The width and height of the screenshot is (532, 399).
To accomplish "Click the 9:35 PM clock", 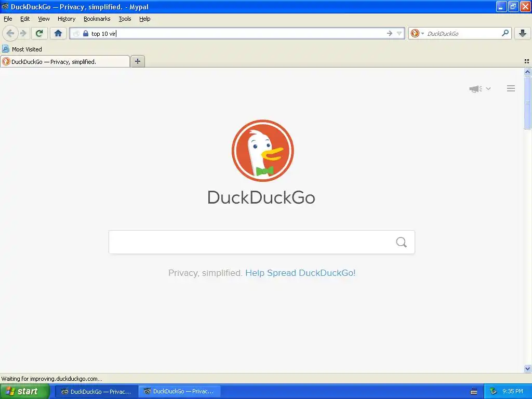I will pyautogui.click(x=513, y=391).
